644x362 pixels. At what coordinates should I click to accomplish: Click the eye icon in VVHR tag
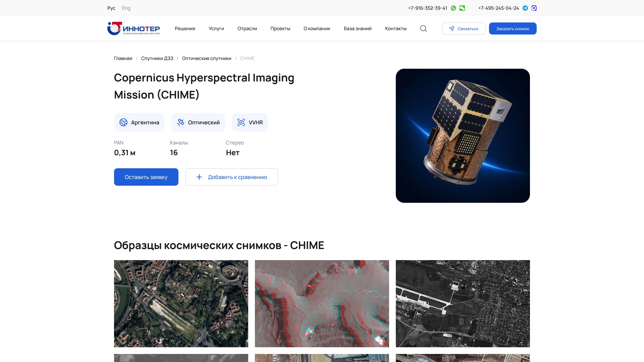click(241, 122)
